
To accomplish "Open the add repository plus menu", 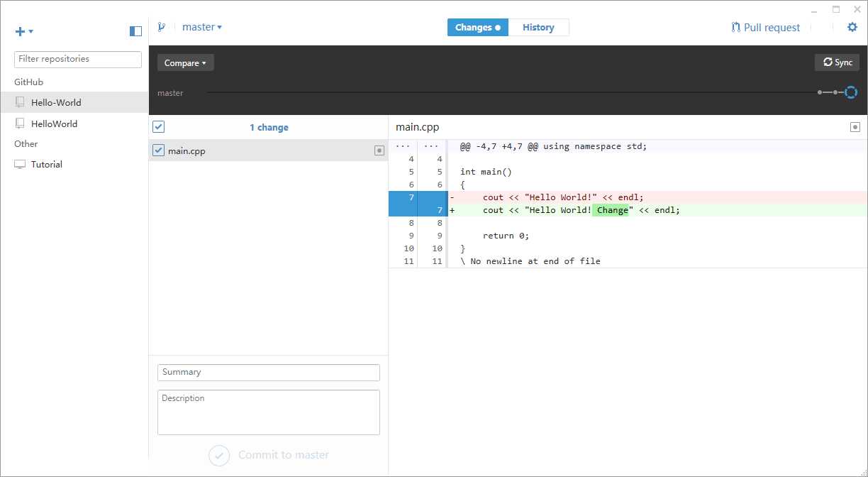I will (24, 31).
